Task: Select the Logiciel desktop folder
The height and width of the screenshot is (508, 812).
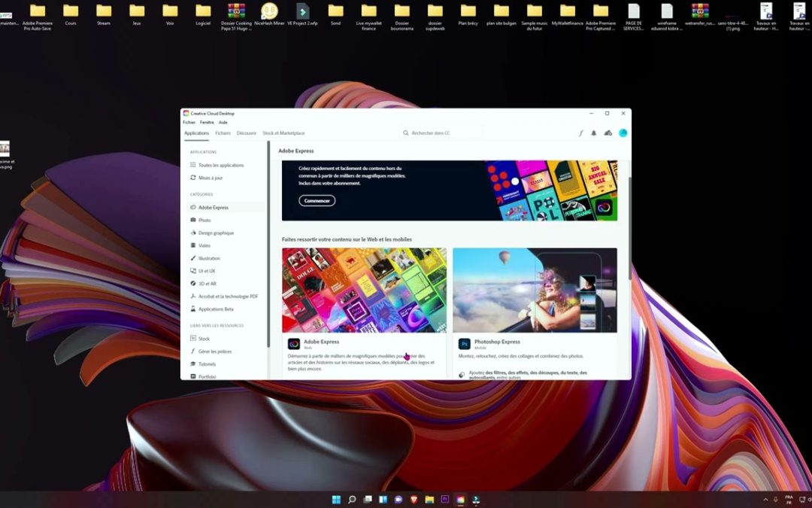Action: pos(203,15)
